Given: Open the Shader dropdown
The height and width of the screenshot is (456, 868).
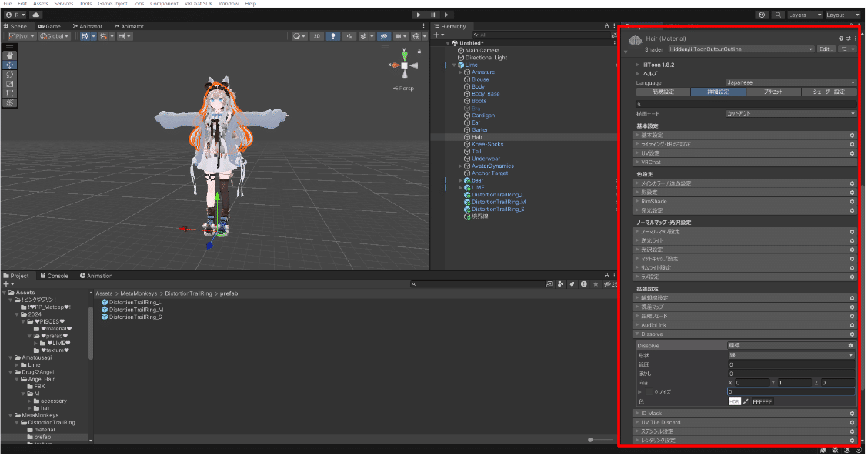Looking at the screenshot, I should [741, 49].
